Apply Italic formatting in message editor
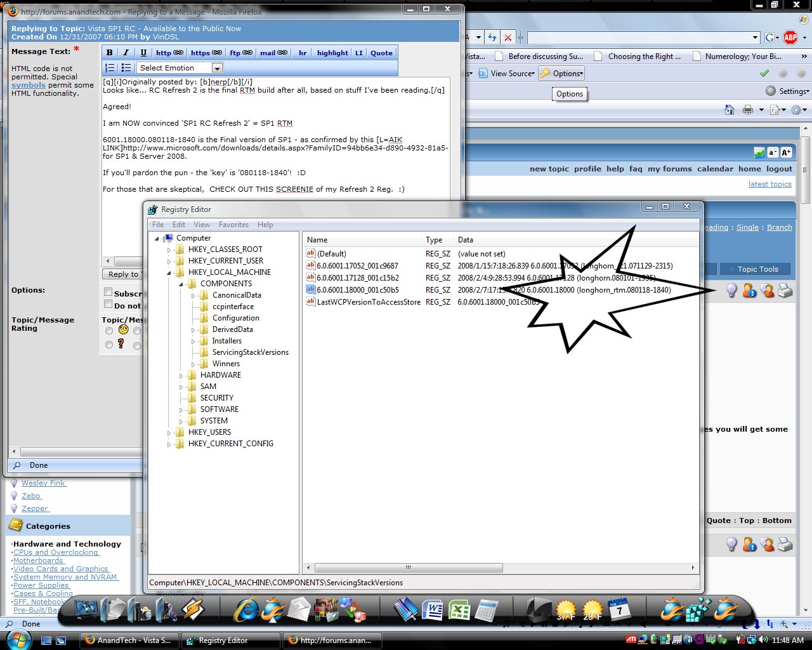This screenshot has height=650, width=812. pos(126,53)
